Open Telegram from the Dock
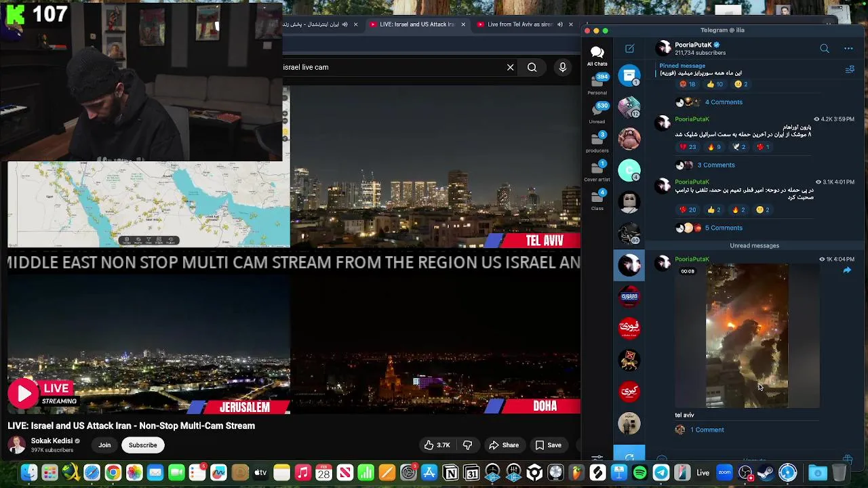This screenshot has height=488, width=868. tap(661, 472)
